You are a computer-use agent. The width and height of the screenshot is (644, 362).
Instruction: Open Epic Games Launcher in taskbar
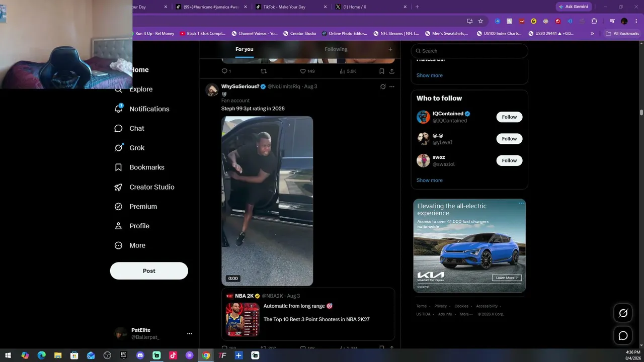124,355
